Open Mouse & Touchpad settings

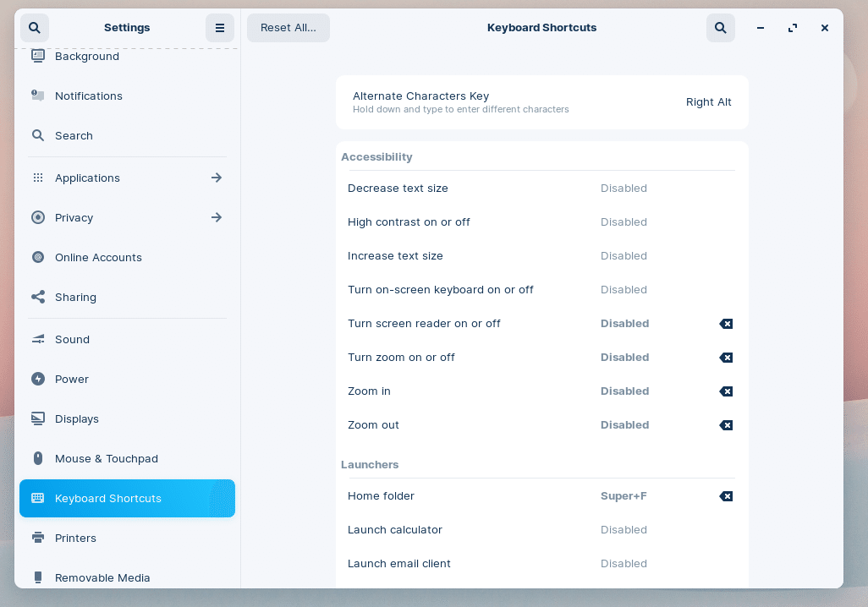click(107, 458)
